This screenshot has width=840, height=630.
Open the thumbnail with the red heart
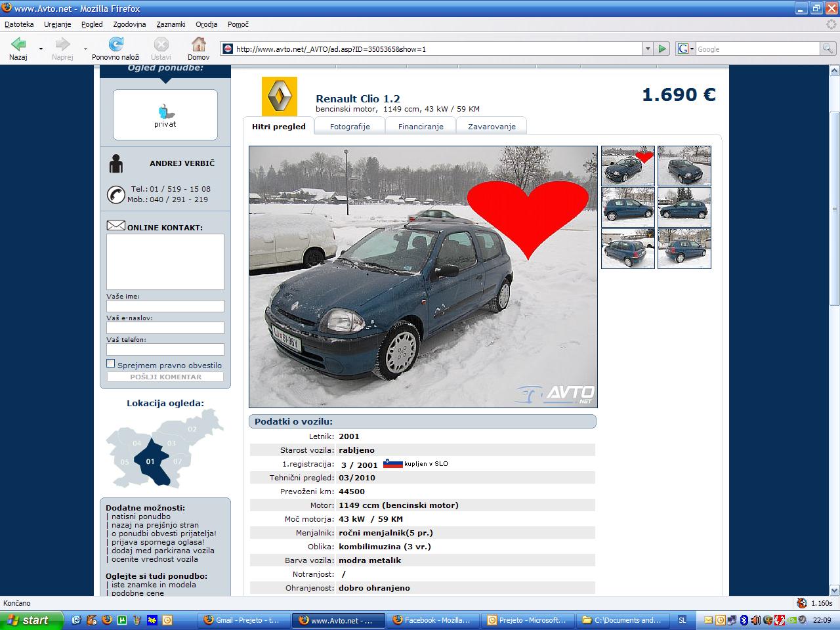coord(628,166)
